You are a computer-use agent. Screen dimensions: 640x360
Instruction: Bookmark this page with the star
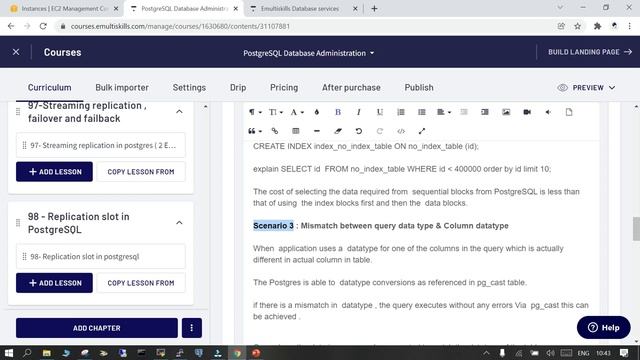coord(578,26)
